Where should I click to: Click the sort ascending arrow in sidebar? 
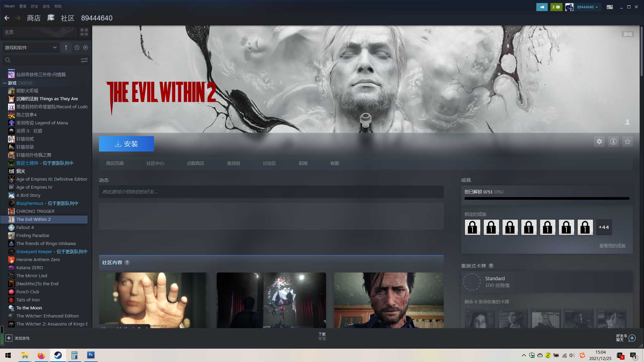[x=66, y=48]
